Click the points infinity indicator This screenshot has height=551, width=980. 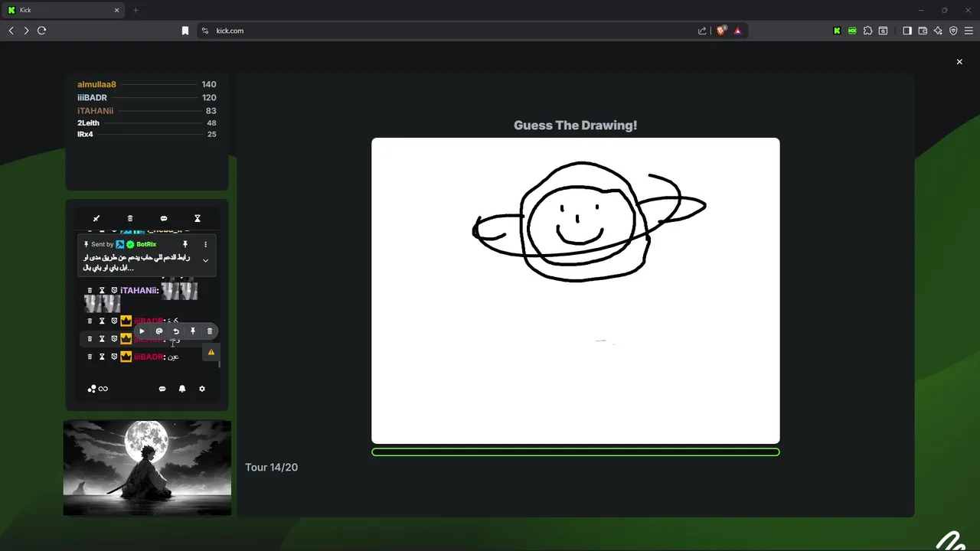98,389
